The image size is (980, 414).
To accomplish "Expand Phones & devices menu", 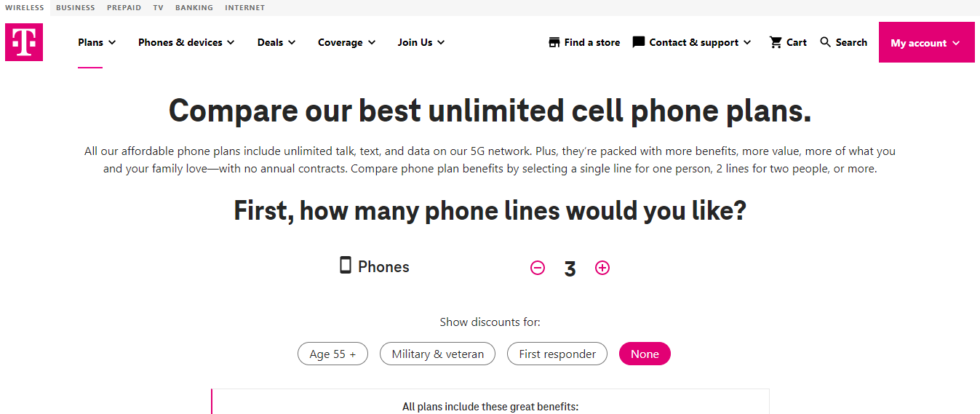I will click(186, 42).
